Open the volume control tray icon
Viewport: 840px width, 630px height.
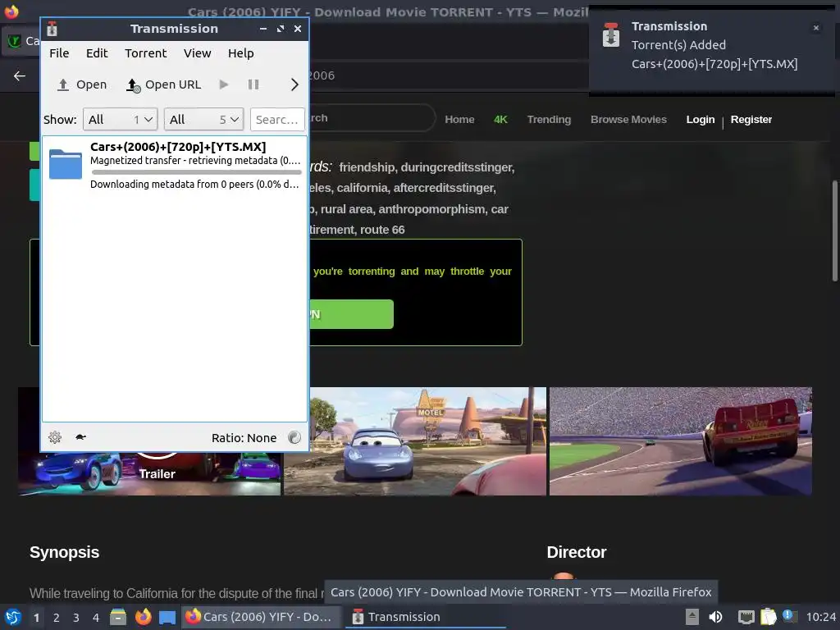(715, 617)
